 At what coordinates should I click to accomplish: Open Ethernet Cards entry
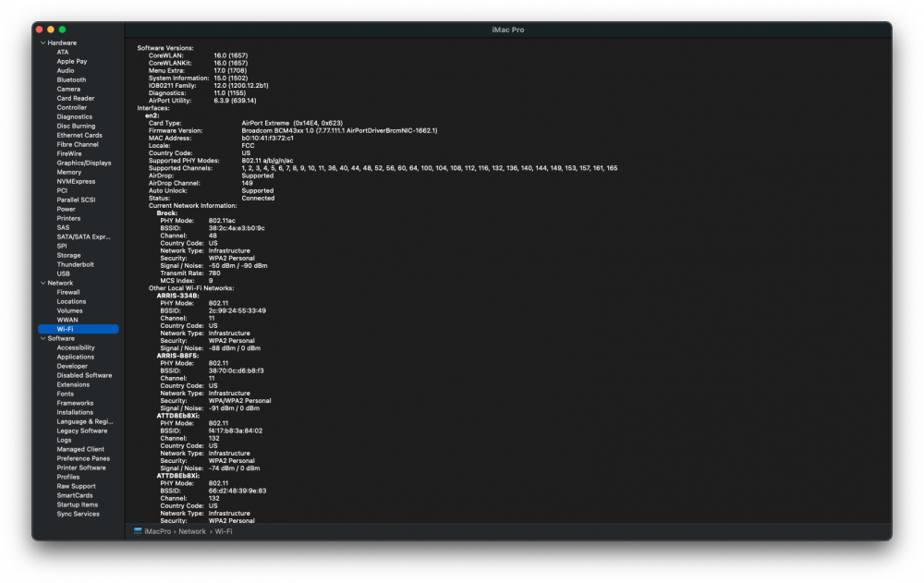tap(79, 135)
